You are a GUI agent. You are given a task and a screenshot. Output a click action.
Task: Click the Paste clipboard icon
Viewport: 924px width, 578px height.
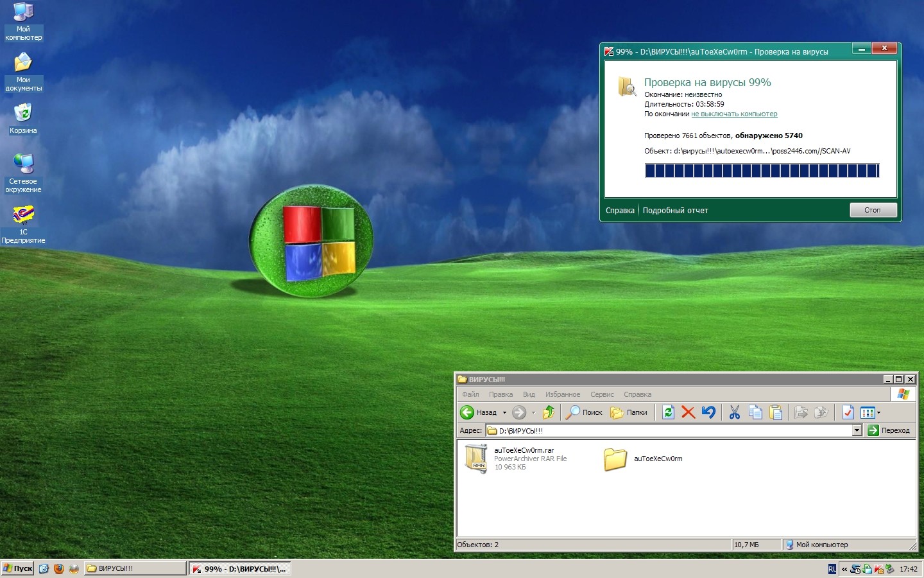pos(776,412)
